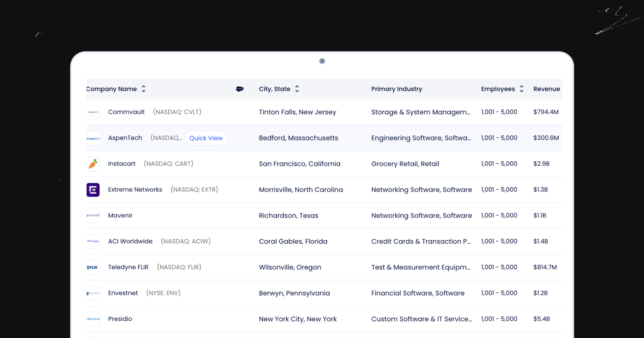Click Instacart revenue $2.9B
The height and width of the screenshot is (338, 644).
[542, 164]
